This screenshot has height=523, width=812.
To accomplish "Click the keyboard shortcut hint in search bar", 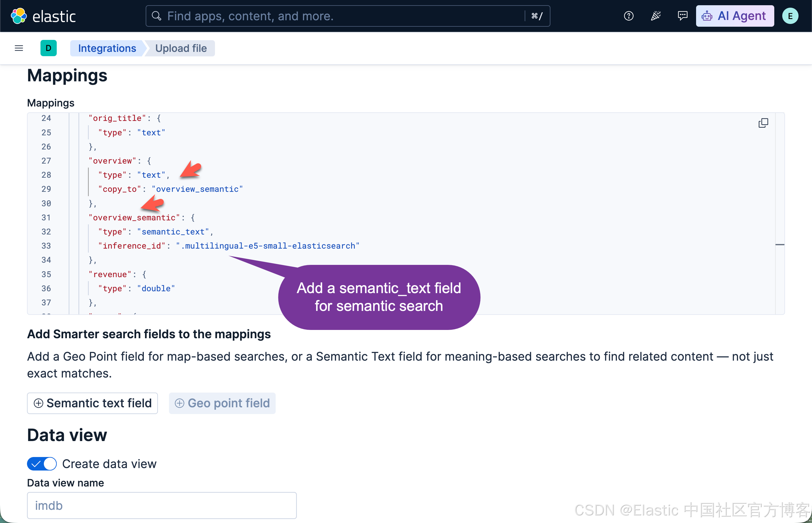I will coord(537,16).
